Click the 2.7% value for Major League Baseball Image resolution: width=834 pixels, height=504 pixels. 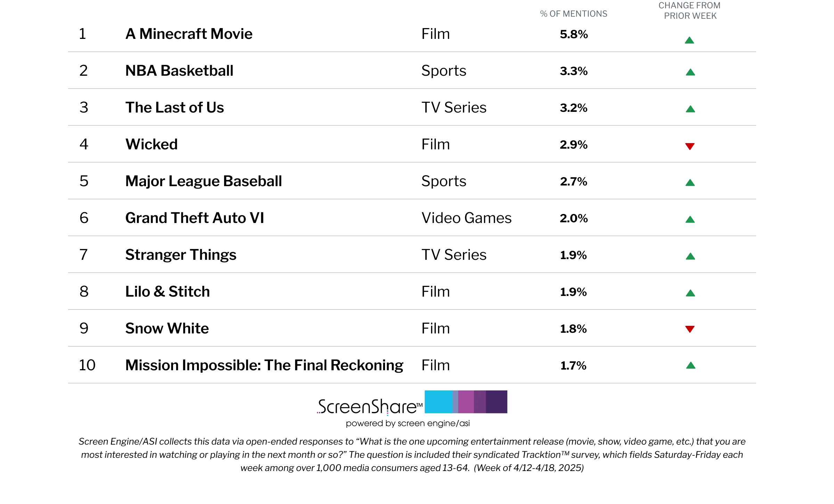click(x=574, y=181)
